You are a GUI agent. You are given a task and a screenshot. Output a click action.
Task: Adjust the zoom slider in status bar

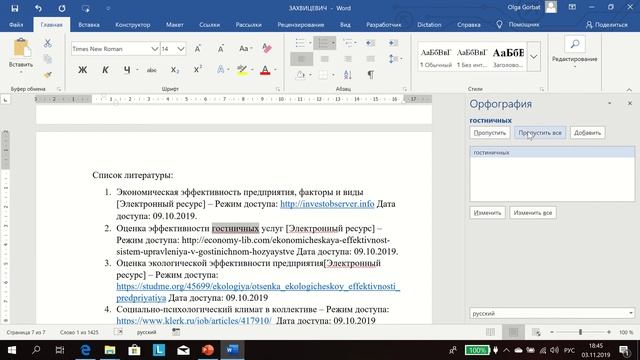580,332
